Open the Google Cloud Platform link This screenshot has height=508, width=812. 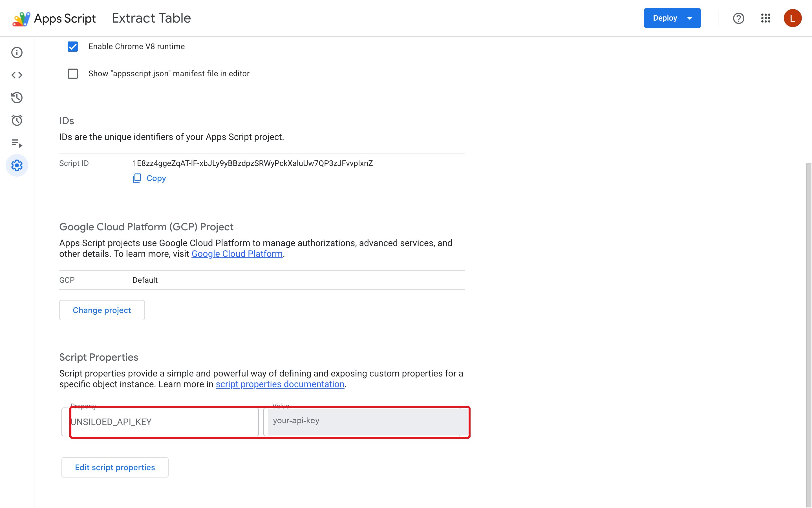pos(237,254)
